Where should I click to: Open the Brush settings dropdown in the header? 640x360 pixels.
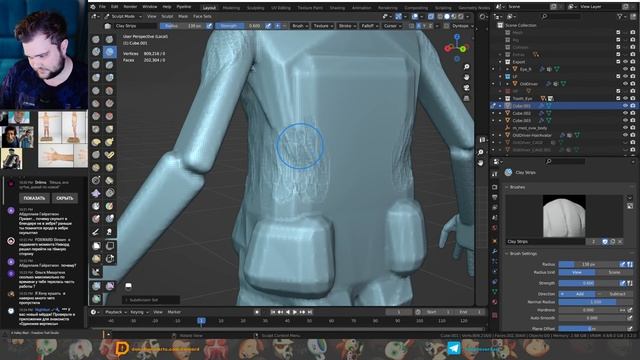(300, 26)
